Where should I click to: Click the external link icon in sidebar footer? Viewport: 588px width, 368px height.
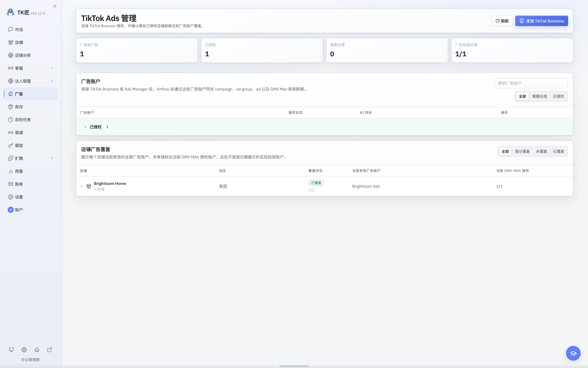pyautogui.click(x=50, y=350)
